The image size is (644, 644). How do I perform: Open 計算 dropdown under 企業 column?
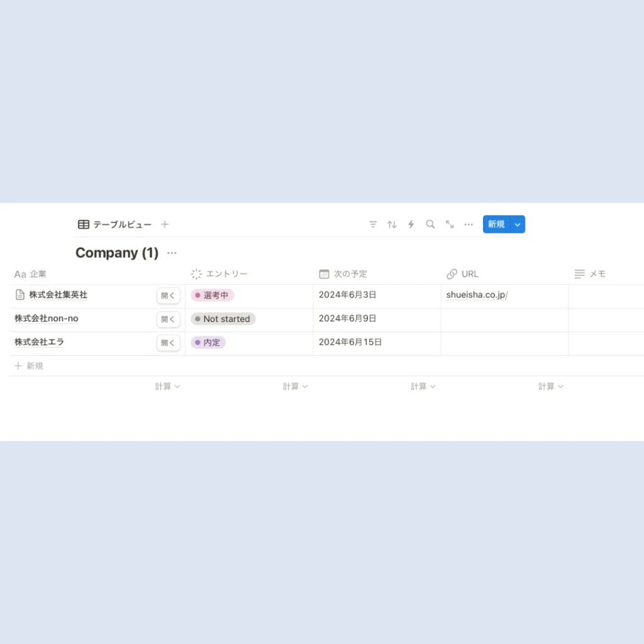[x=167, y=387]
